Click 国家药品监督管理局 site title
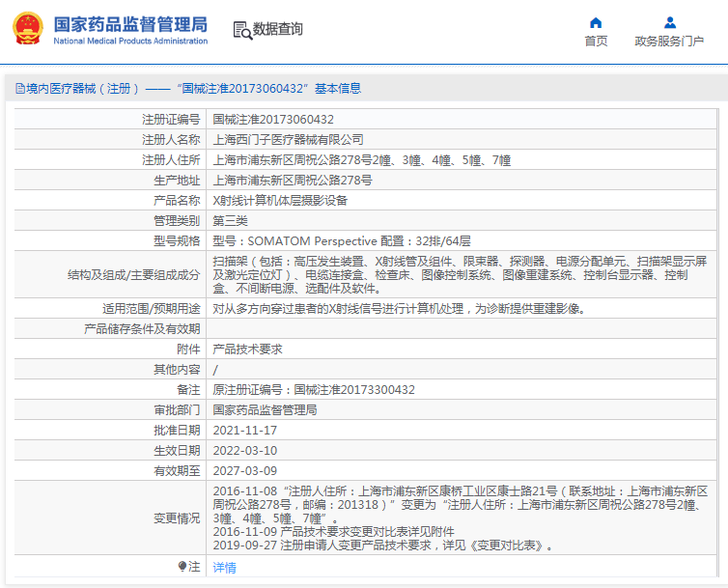This screenshot has height=588, width=728. 130,24
